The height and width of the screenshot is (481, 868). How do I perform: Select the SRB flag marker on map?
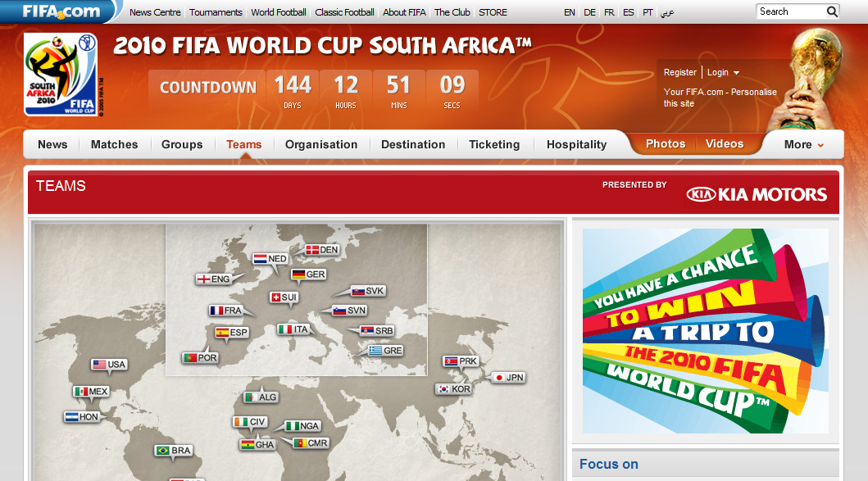(377, 330)
